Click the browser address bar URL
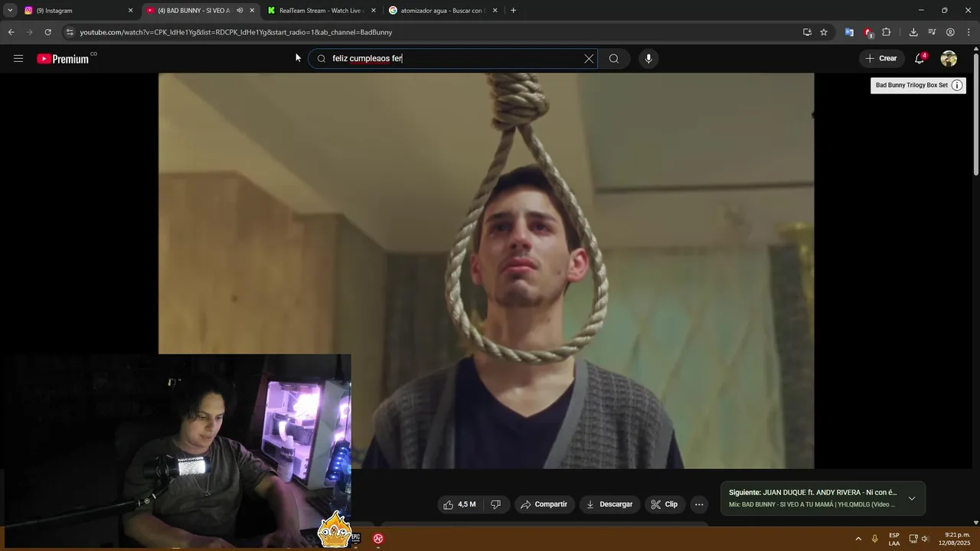This screenshot has height=551, width=980. coord(236,32)
